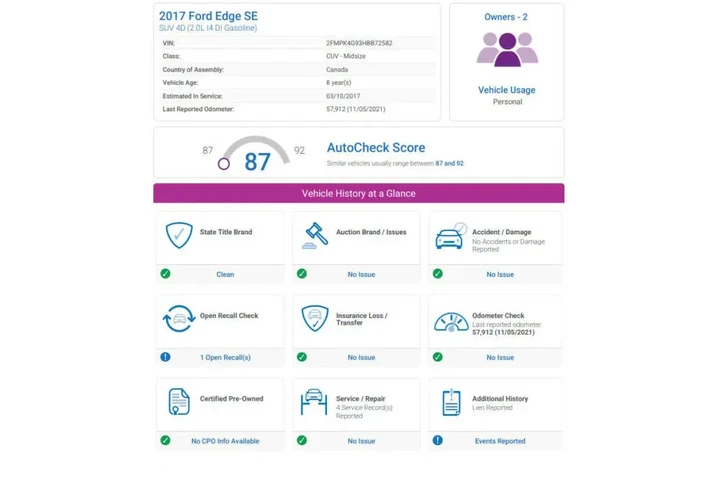720x480 pixels.
Task: Click the Vehicle History at a Glance banner
Action: 359,193
